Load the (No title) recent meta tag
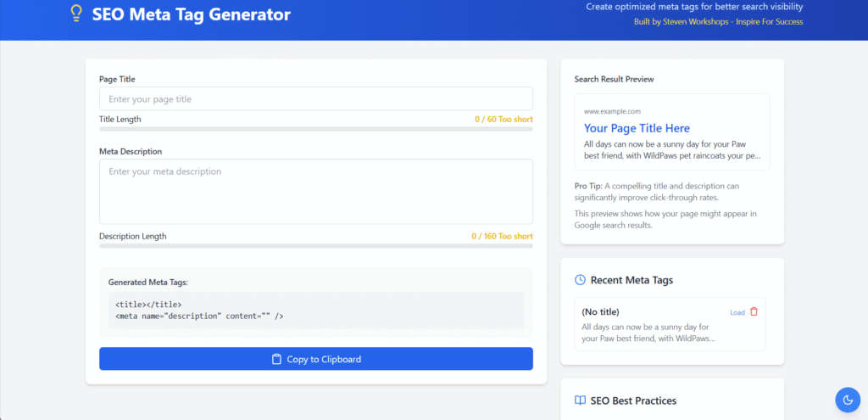This screenshot has height=420, width=868. click(737, 312)
